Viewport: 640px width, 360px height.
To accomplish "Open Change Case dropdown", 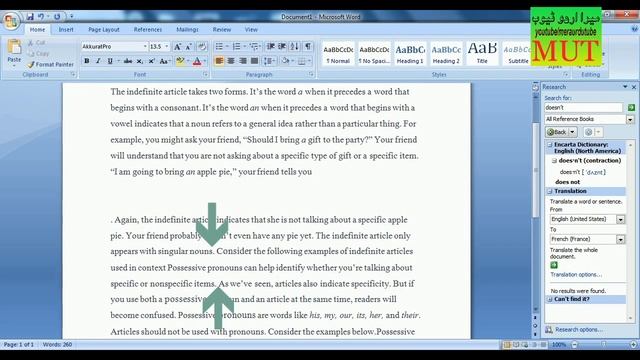I will pos(164,61).
